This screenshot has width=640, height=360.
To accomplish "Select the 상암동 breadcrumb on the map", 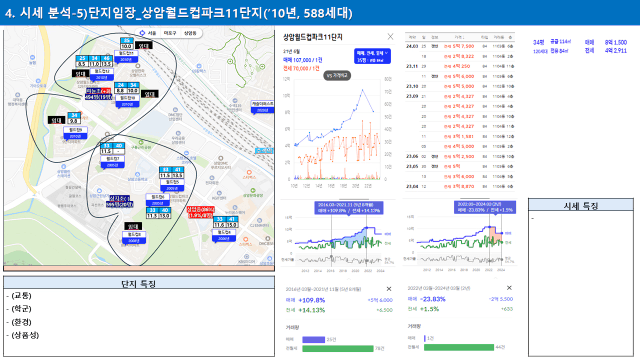I will click(190, 33).
